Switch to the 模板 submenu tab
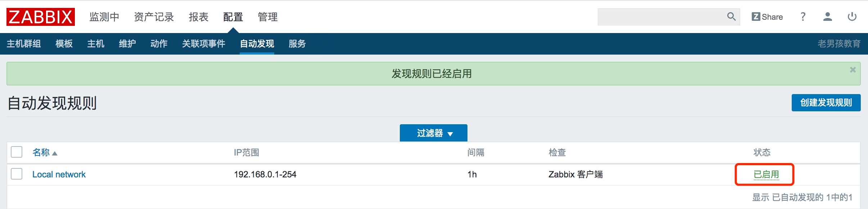 [64, 44]
